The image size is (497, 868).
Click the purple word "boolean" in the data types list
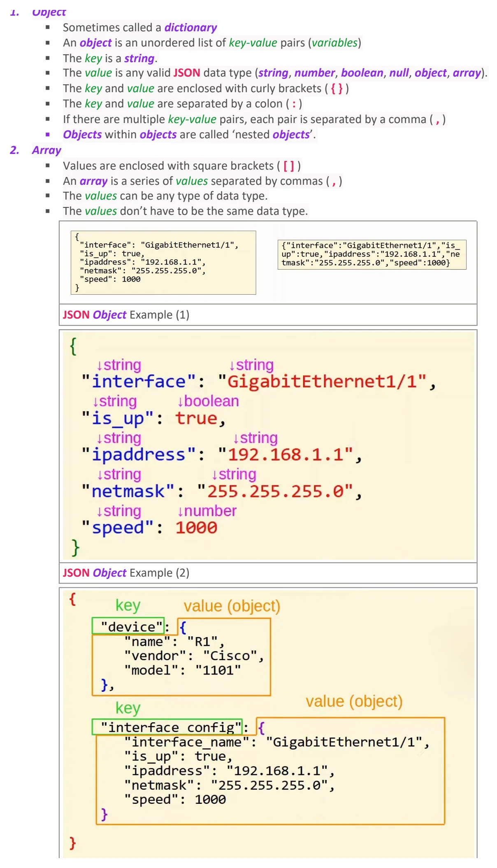point(362,73)
